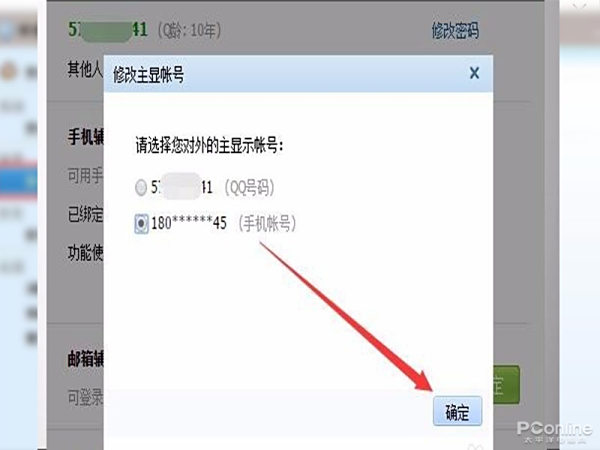Image resolution: width=600 pixels, height=450 pixels.
Task: Click the 邮箱辅 section heading
Action: (86, 359)
